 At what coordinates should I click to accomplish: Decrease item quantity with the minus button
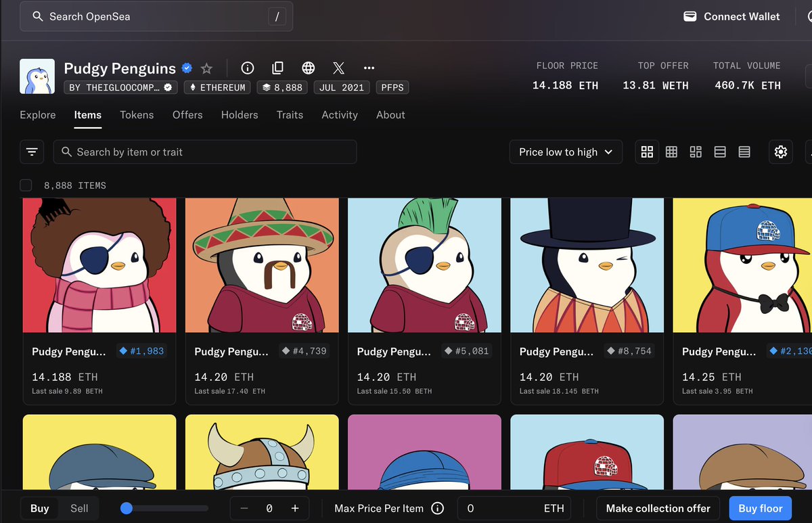pos(244,508)
